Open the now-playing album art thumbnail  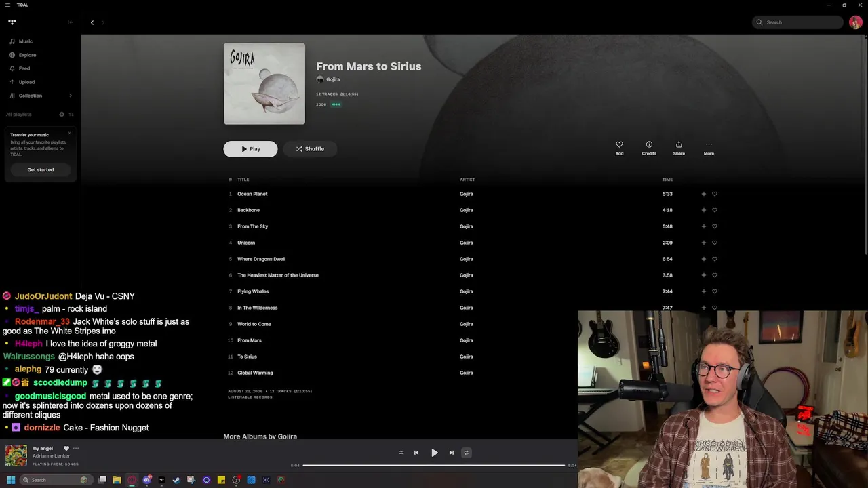(16, 455)
